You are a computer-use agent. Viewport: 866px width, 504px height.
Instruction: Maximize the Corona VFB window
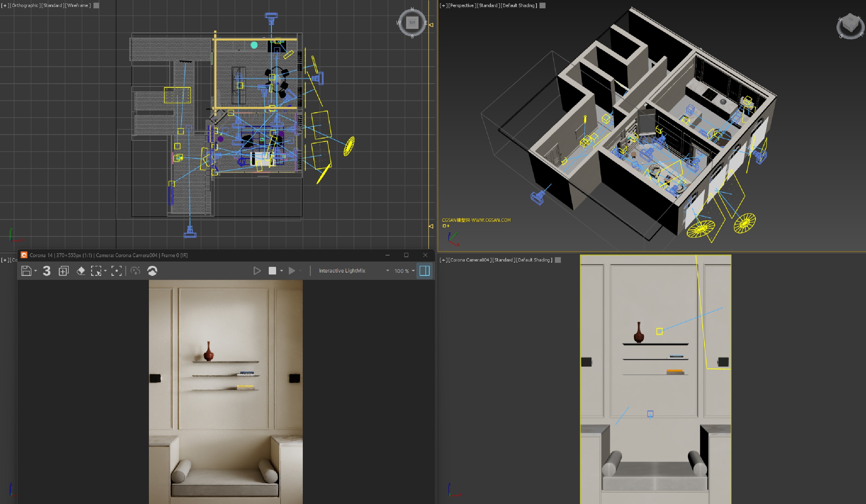coord(406,255)
